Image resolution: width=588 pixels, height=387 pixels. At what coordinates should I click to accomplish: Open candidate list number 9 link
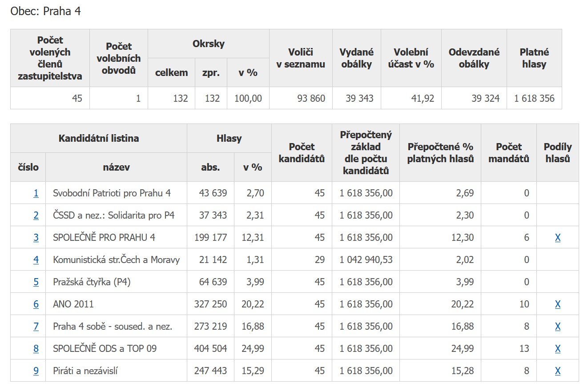(36, 371)
